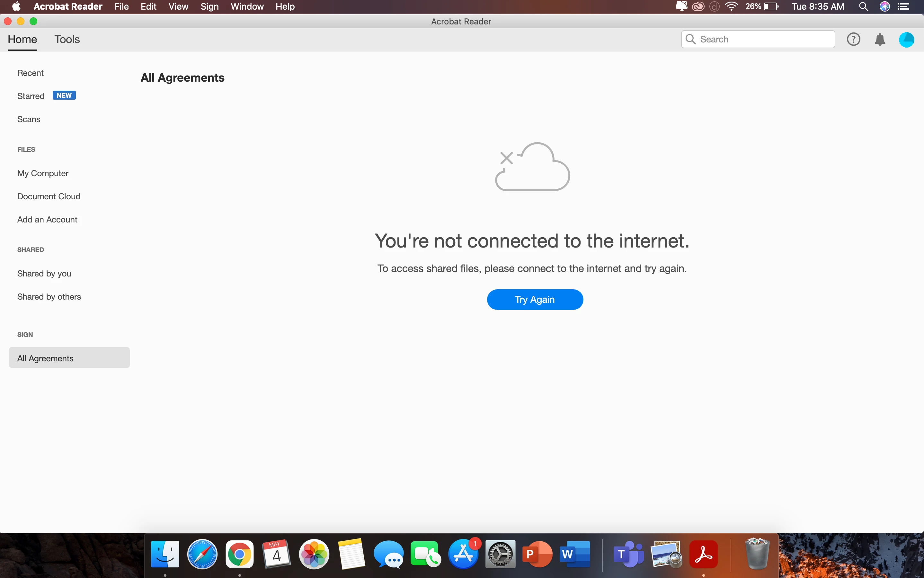The width and height of the screenshot is (924, 578).
Task: Click the Creative Cloud menu bar icon
Action: pos(698,6)
